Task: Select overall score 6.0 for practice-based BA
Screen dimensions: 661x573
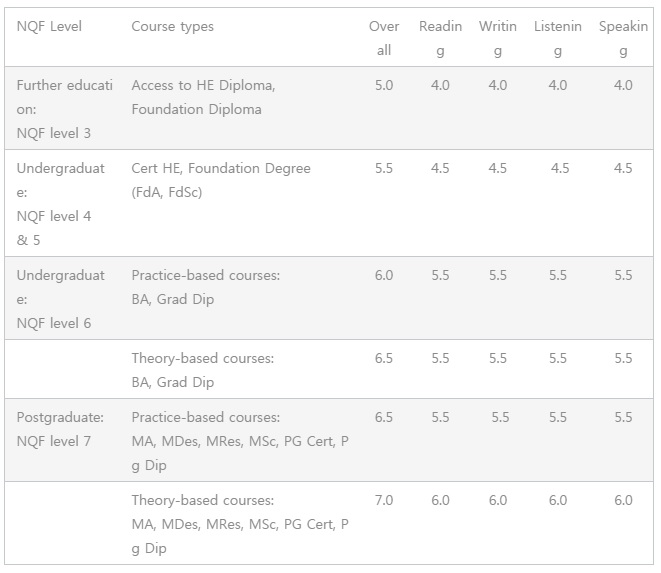Action: coord(384,276)
